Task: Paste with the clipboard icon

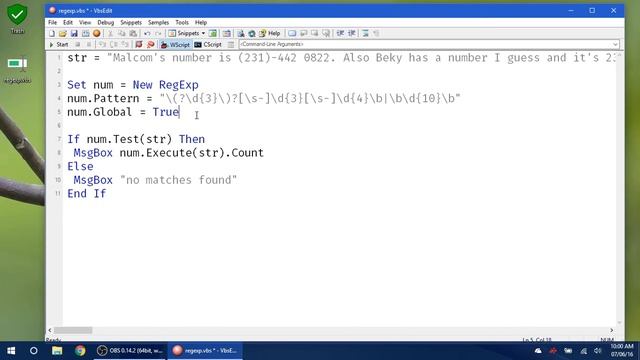Action: tap(133, 33)
